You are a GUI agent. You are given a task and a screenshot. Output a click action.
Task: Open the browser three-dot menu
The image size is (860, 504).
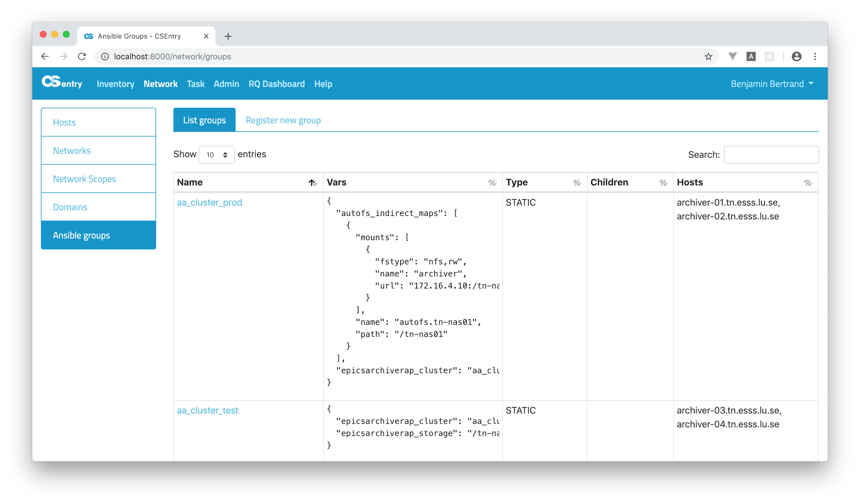(816, 56)
